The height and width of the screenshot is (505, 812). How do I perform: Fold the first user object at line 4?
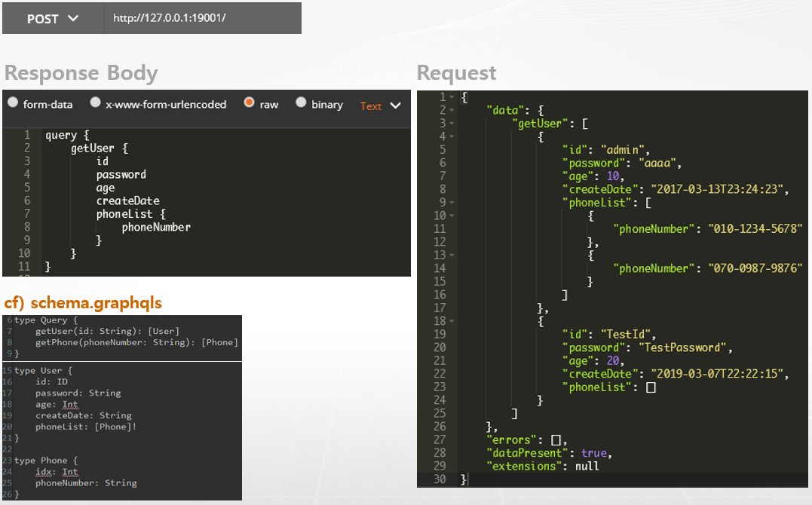click(x=452, y=136)
